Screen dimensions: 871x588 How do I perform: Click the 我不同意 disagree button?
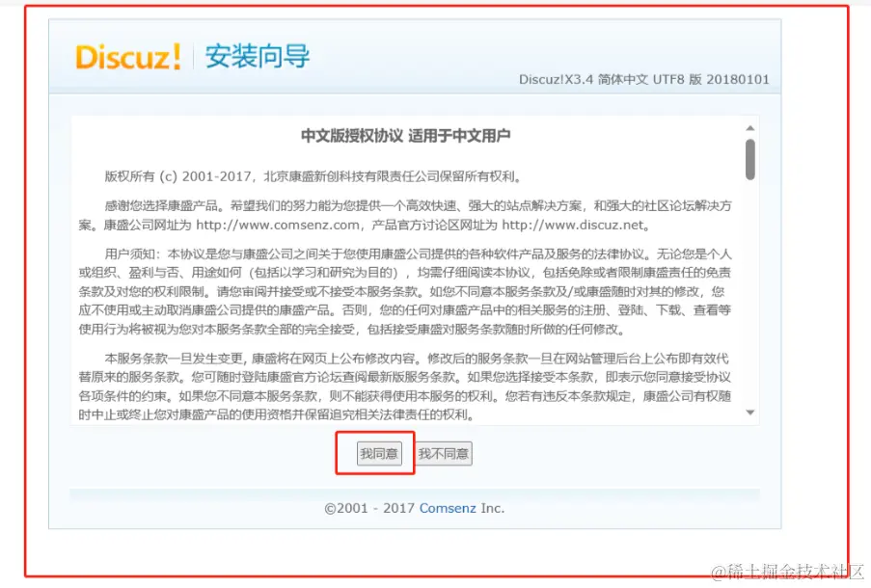point(444,454)
